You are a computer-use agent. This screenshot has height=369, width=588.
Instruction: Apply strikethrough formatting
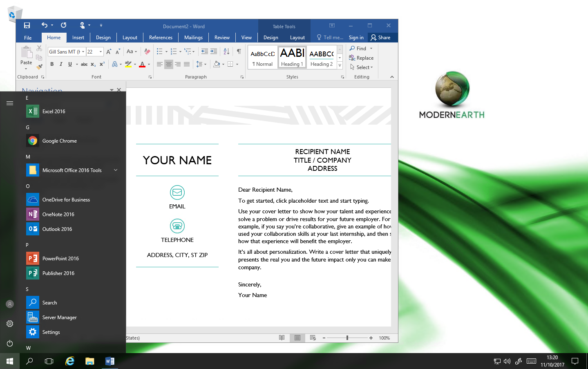coord(84,64)
